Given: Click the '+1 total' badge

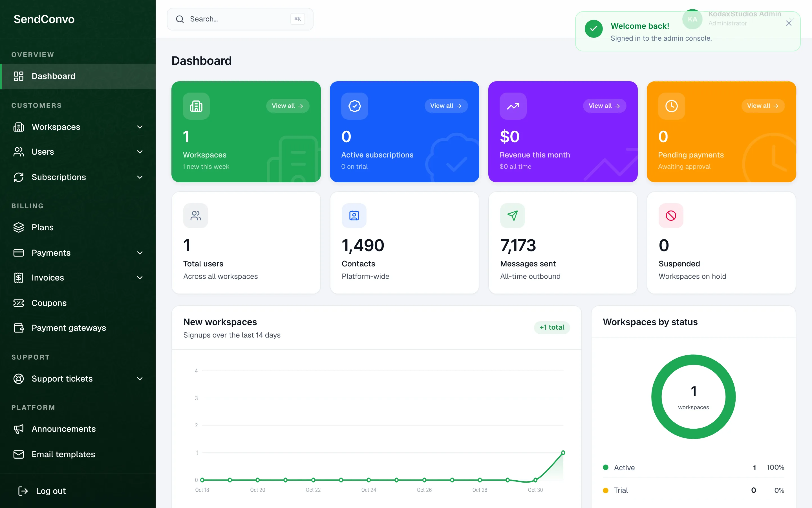Looking at the screenshot, I should tap(551, 327).
